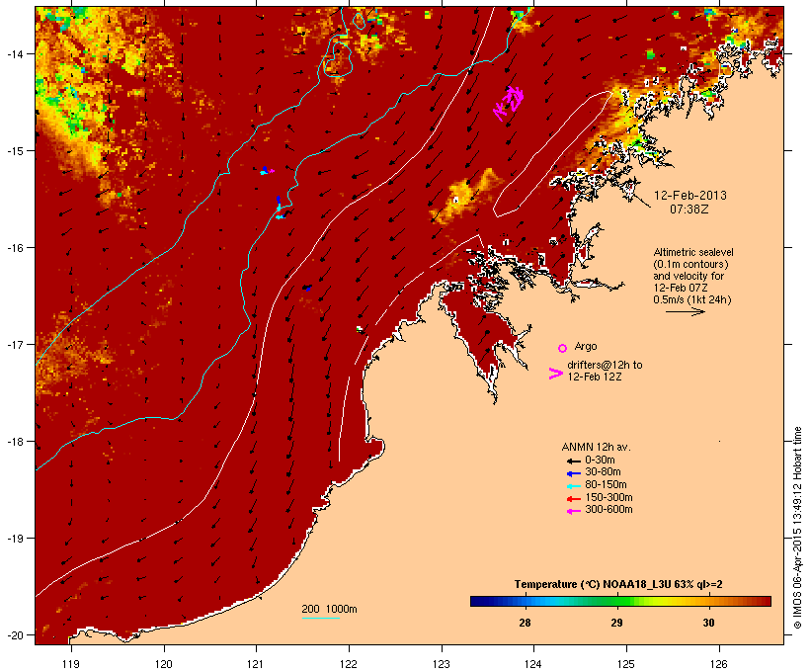The image size is (810, 672).
Task: Click the '12-Feb 12Z' legend text
Action: coord(595,377)
